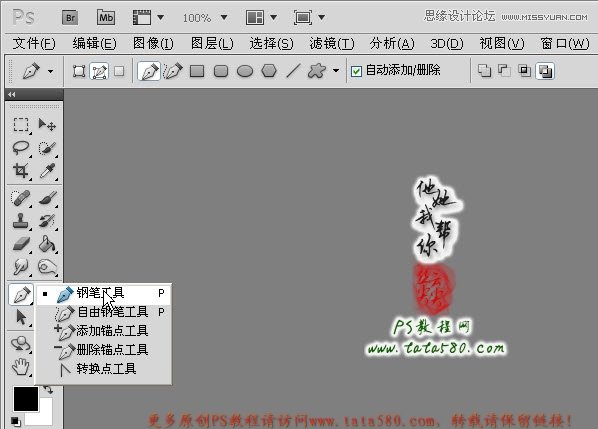Select the Hand tool

21,367
